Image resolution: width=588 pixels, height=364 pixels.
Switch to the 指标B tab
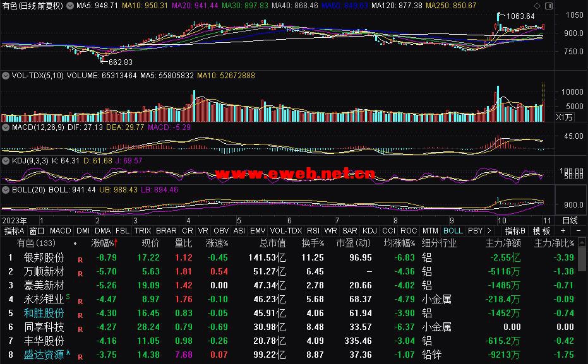515,231
